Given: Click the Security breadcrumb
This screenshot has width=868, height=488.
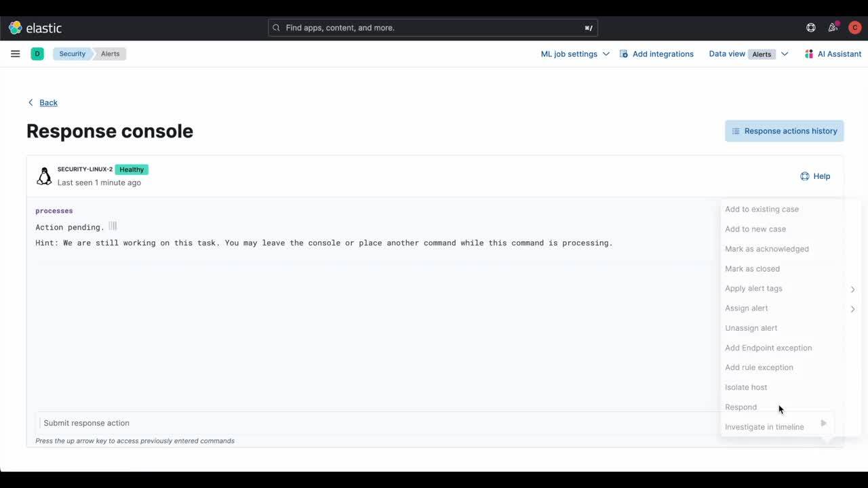Looking at the screenshot, I should [x=72, y=54].
